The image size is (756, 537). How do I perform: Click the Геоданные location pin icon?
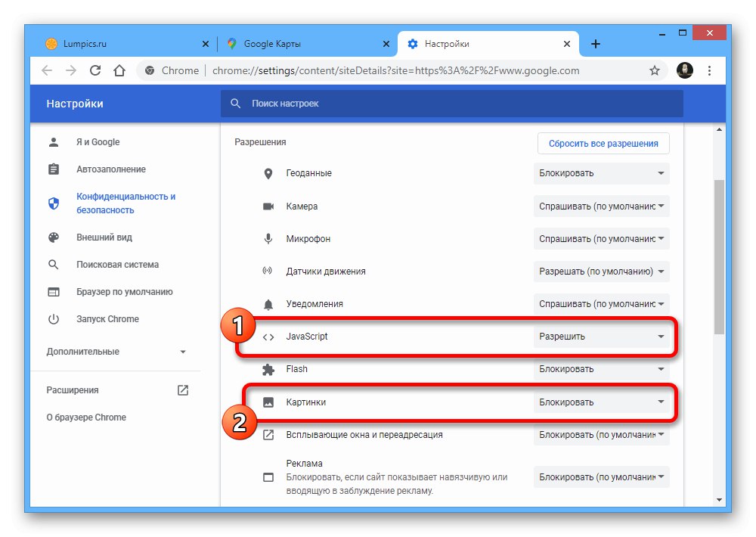coord(268,174)
